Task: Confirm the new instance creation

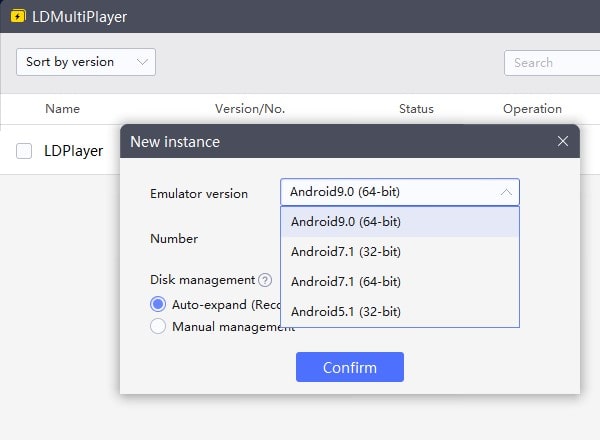Action: [350, 367]
